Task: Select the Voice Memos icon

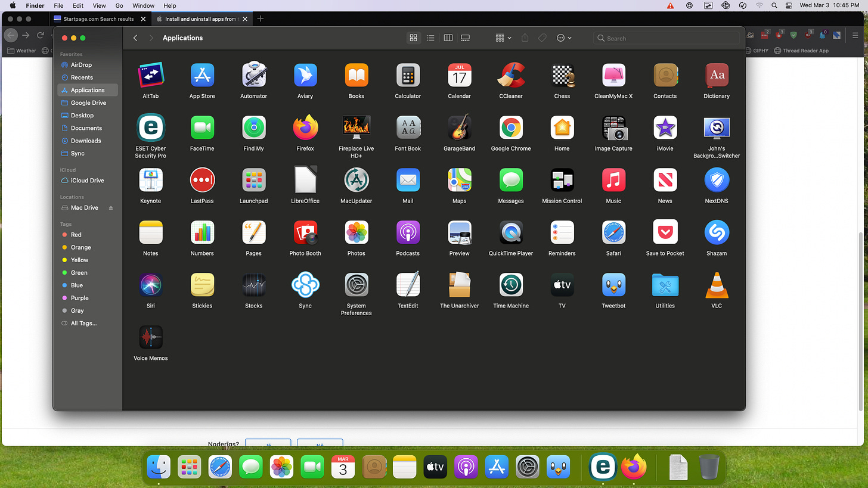Action: (150, 337)
